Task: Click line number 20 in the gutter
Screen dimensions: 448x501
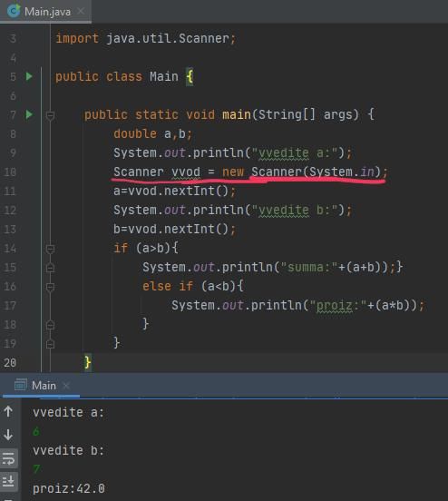Action: pos(10,363)
